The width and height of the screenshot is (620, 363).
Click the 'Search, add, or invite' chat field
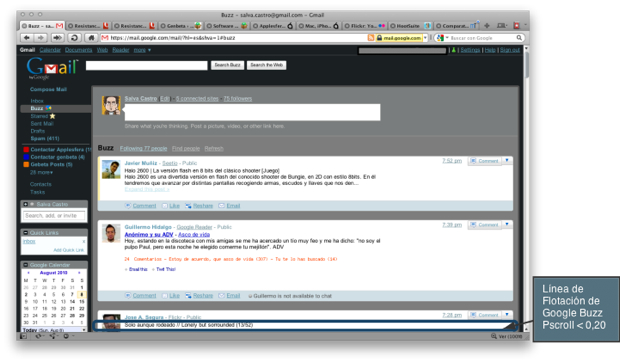(x=54, y=216)
